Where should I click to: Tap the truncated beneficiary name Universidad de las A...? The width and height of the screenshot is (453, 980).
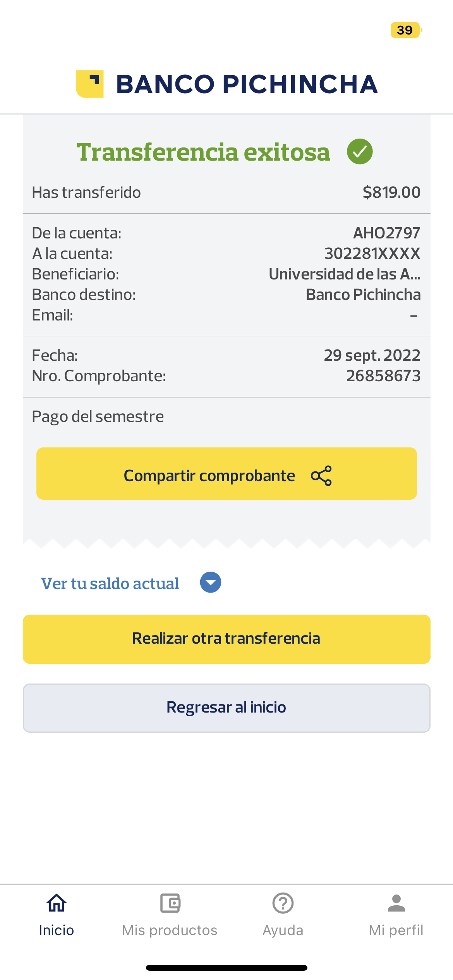(x=345, y=274)
